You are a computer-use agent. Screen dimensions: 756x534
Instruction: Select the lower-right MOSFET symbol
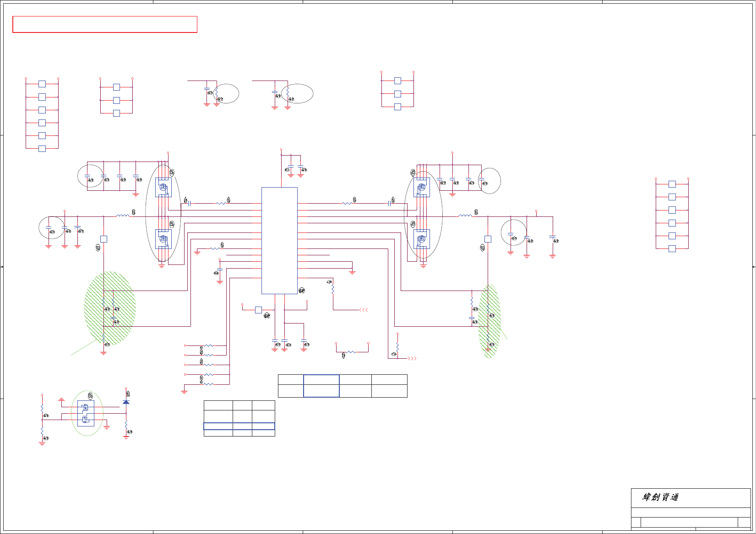(x=422, y=239)
